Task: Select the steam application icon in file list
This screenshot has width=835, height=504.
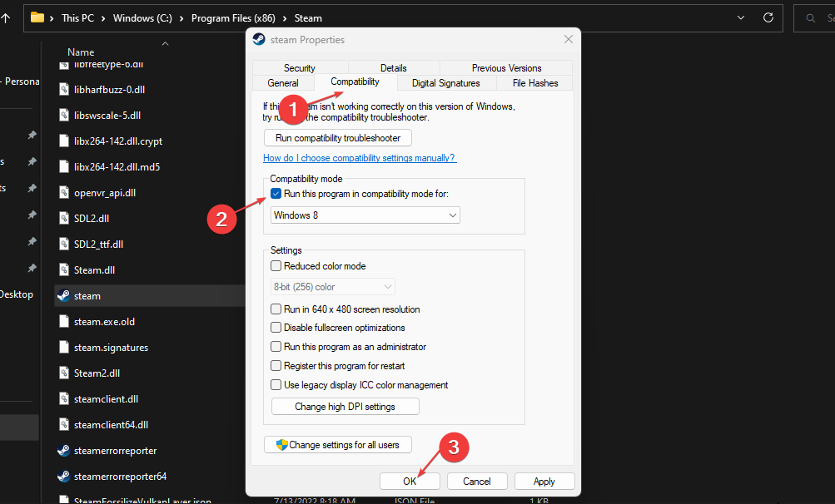Action: tap(64, 296)
